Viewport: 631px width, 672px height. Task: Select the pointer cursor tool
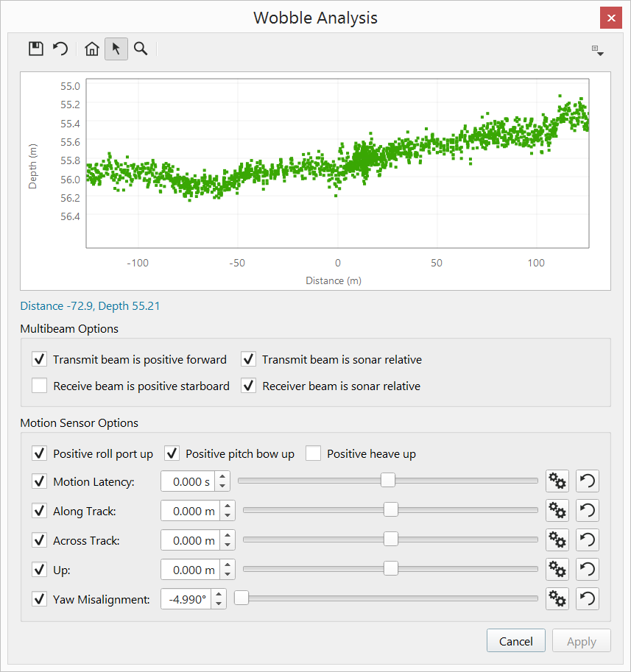116,49
